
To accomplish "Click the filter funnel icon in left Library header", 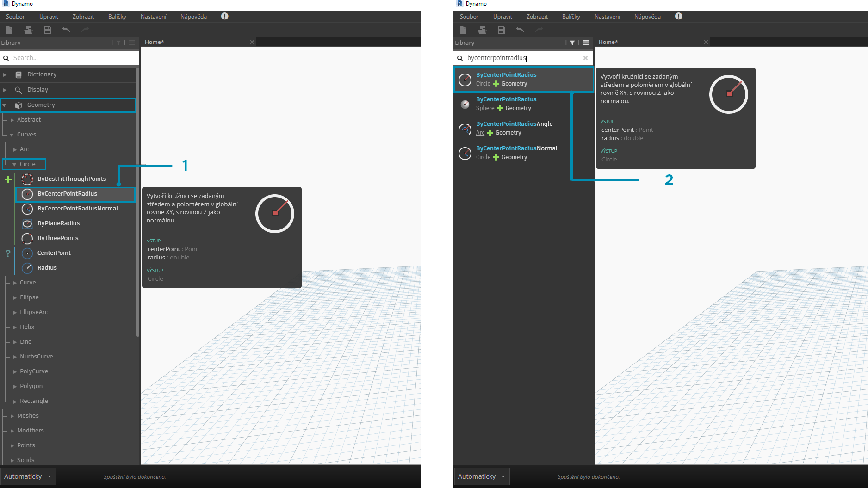I will pyautogui.click(x=118, y=43).
